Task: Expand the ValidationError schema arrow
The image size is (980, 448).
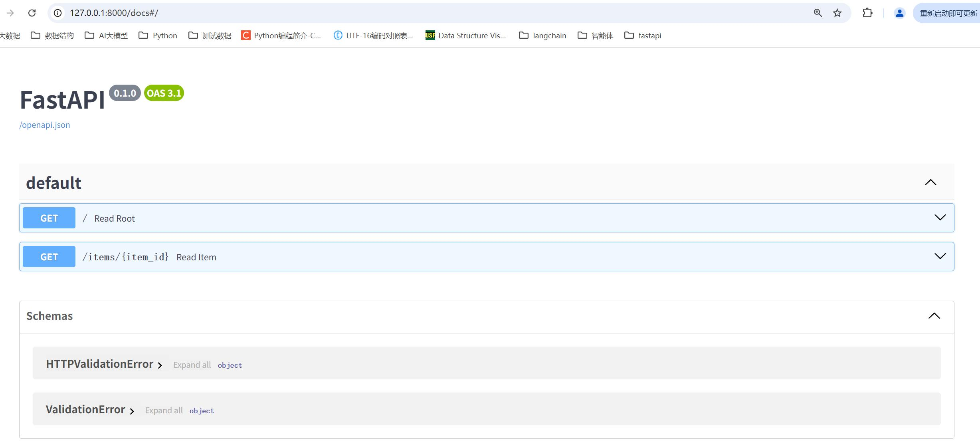Action: 132,411
